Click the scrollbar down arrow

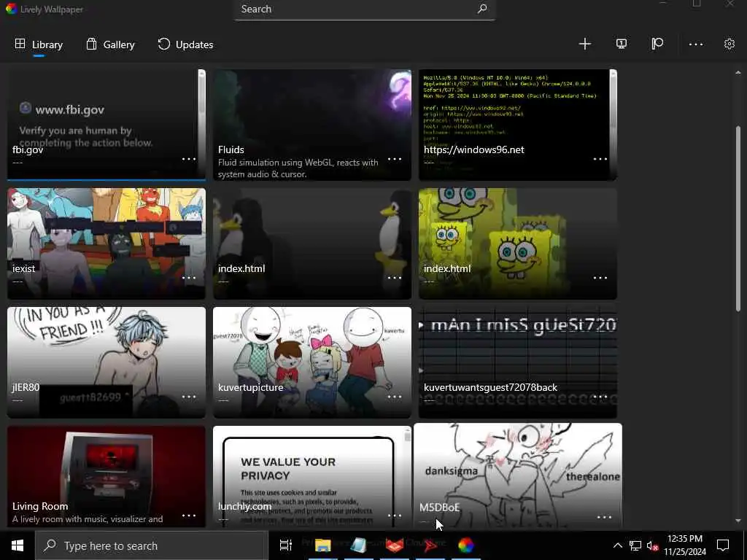click(x=738, y=521)
